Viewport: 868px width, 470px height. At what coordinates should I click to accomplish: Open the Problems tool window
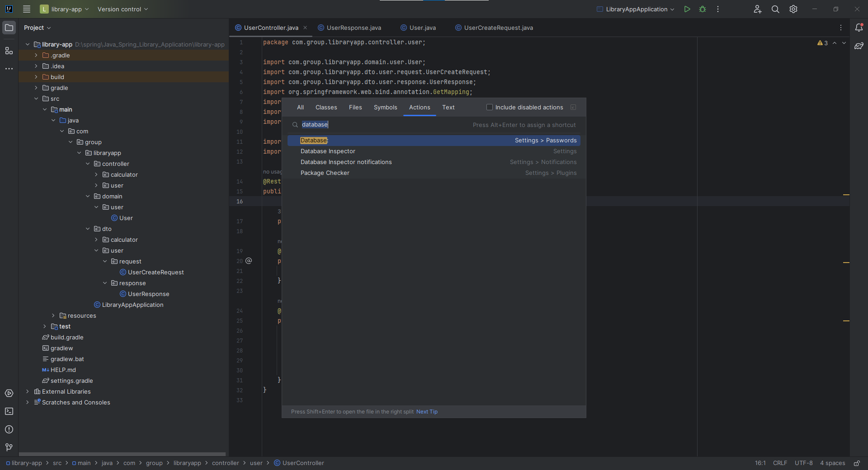pos(9,429)
